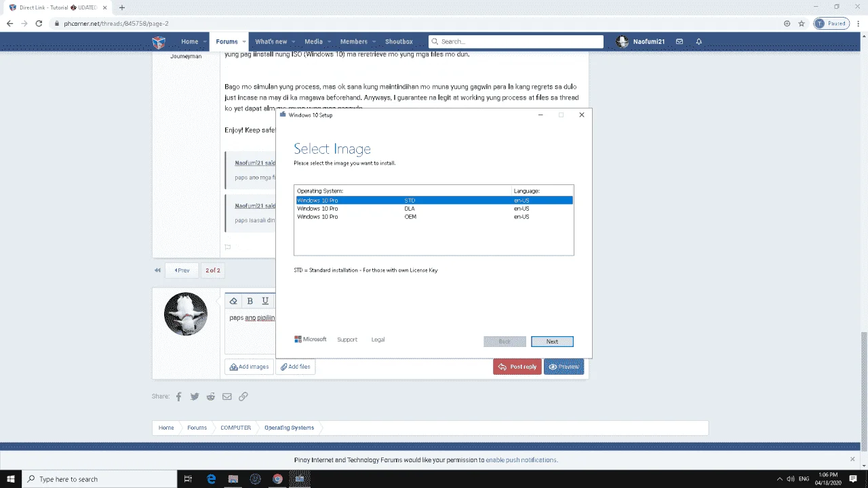Open the Forums nav item
This screenshot has width=868, height=488.
226,42
